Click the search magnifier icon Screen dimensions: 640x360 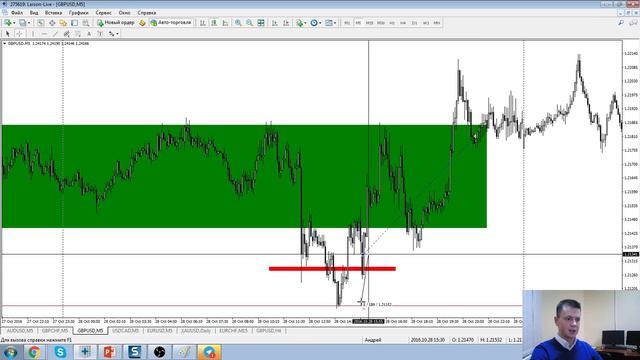621,23
